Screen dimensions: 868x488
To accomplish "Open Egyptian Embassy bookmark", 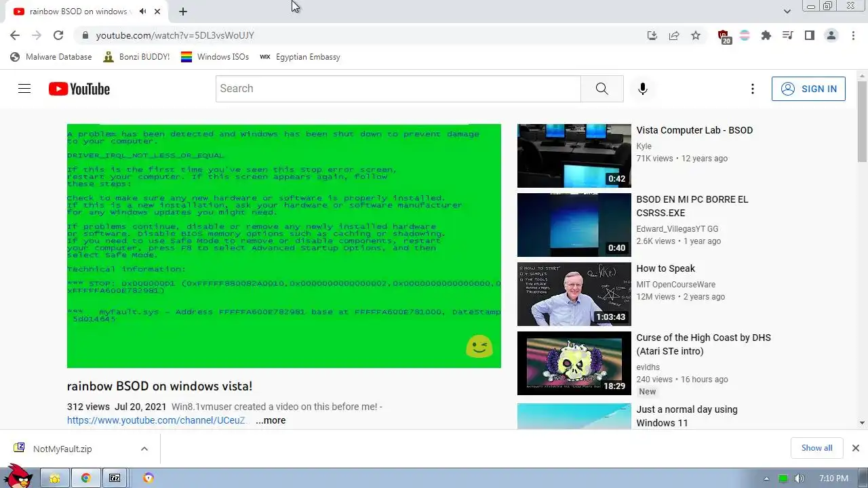I will point(300,57).
